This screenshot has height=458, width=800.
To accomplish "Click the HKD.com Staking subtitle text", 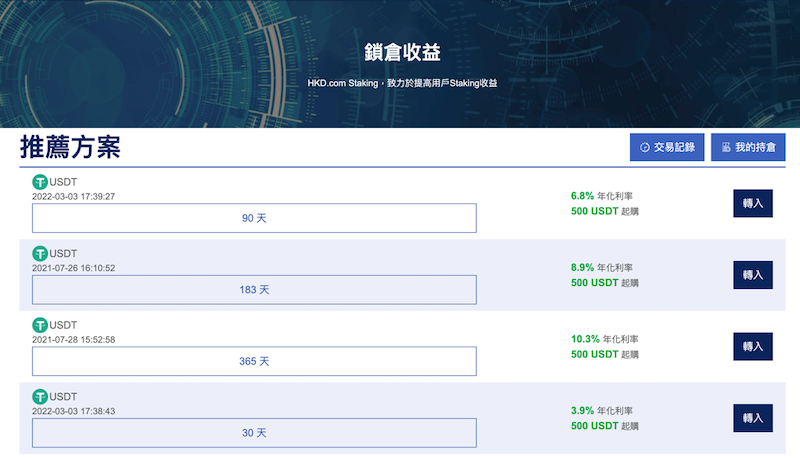I will (402, 83).
